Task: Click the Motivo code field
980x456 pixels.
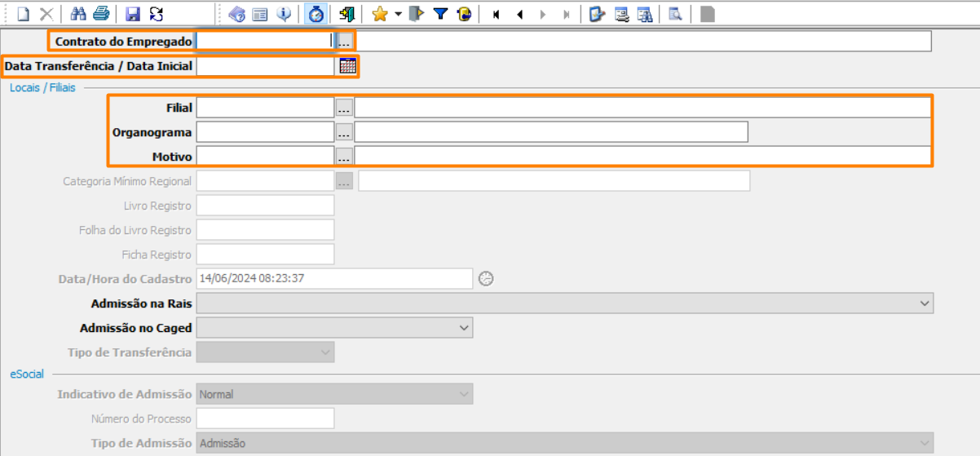Action: (x=265, y=157)
